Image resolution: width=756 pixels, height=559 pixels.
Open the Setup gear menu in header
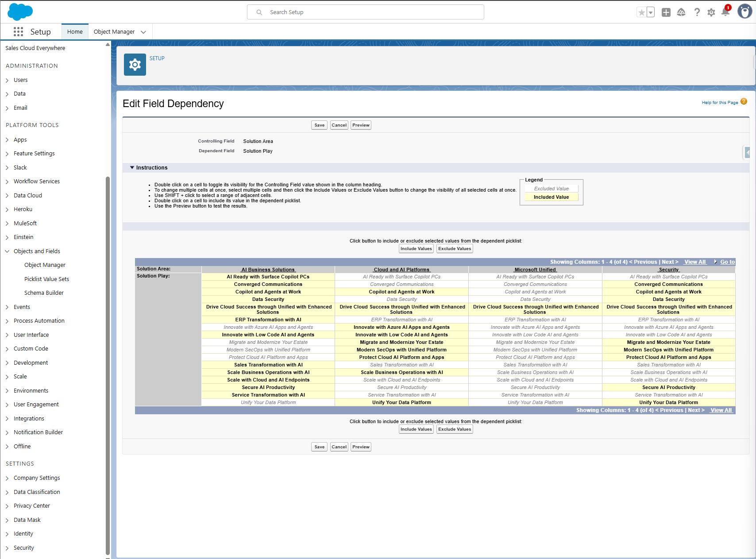(711, 12)
